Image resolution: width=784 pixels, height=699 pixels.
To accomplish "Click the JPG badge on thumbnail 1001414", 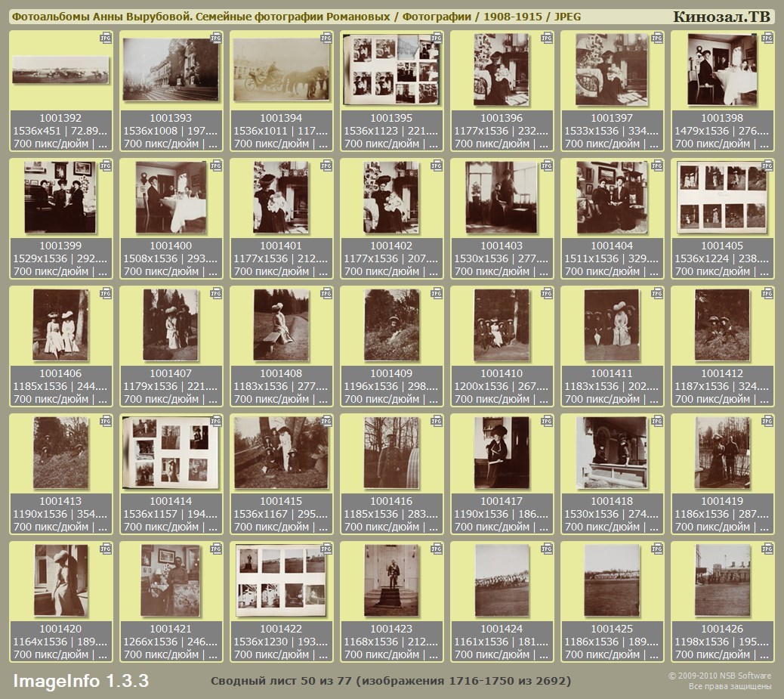I will coord(216,421).
